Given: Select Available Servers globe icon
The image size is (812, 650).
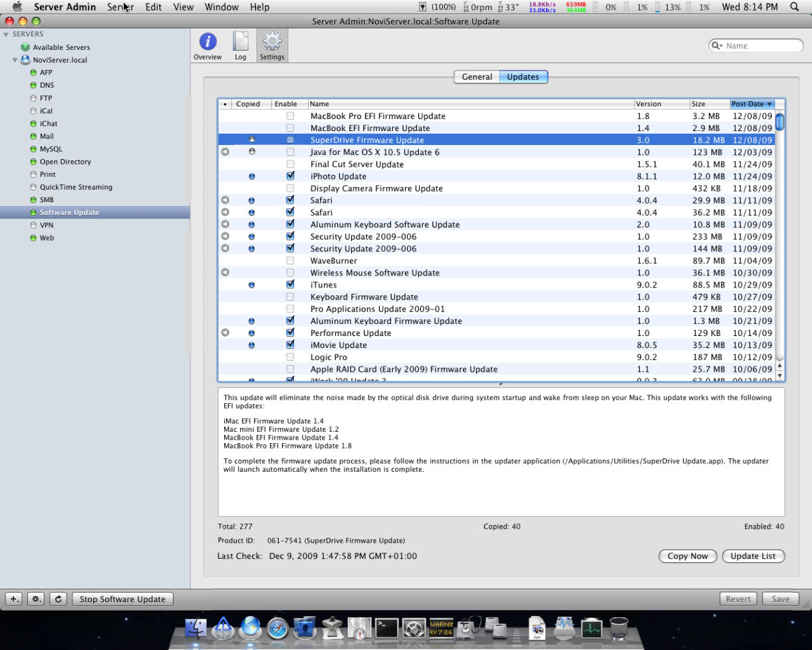Looking at the screenshot, I should (x=25, y=47).
